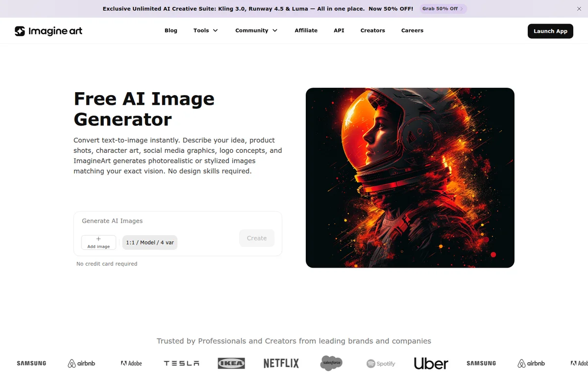Image resolution: width=588 pixels, height=392 pixels.
Task: Click the Samsung brand logo
Action: pyautogui.click(x=31, y=363)
